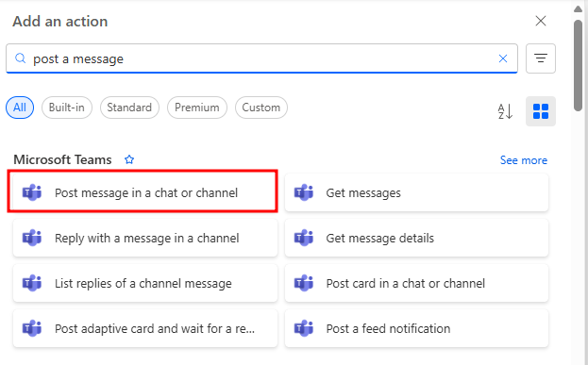The image size is (588, 365).
Task: Click the Microsoft Teams section heading
Action: pyautogui.click(x=62, y=159)
